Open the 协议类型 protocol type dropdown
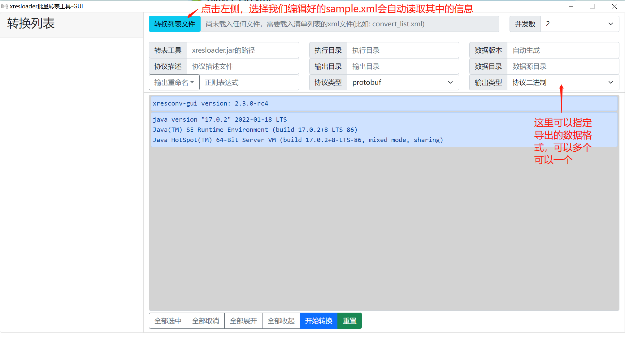Viewport: 625px width, 364px height. (402, 82)
